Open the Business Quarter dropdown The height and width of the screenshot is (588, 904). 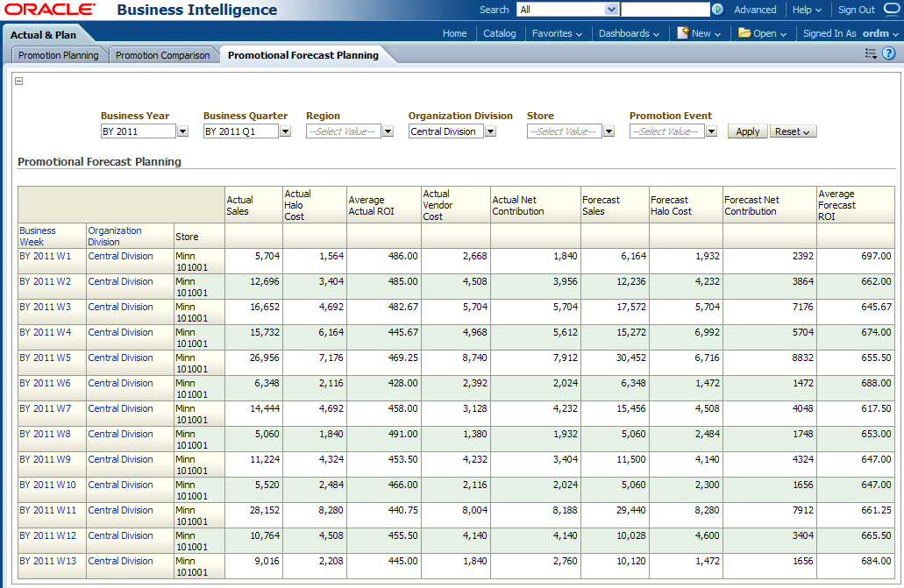click(x=285, y=131)
